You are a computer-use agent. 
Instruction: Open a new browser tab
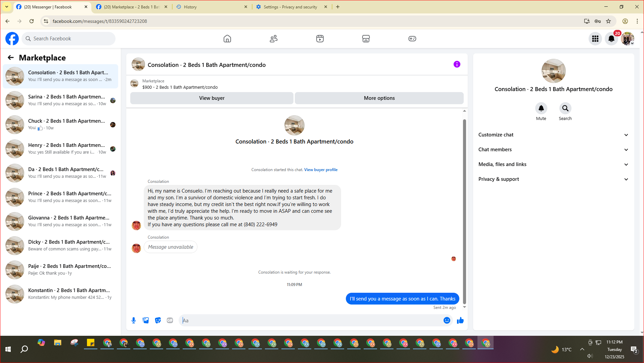(x=338, y=7)
